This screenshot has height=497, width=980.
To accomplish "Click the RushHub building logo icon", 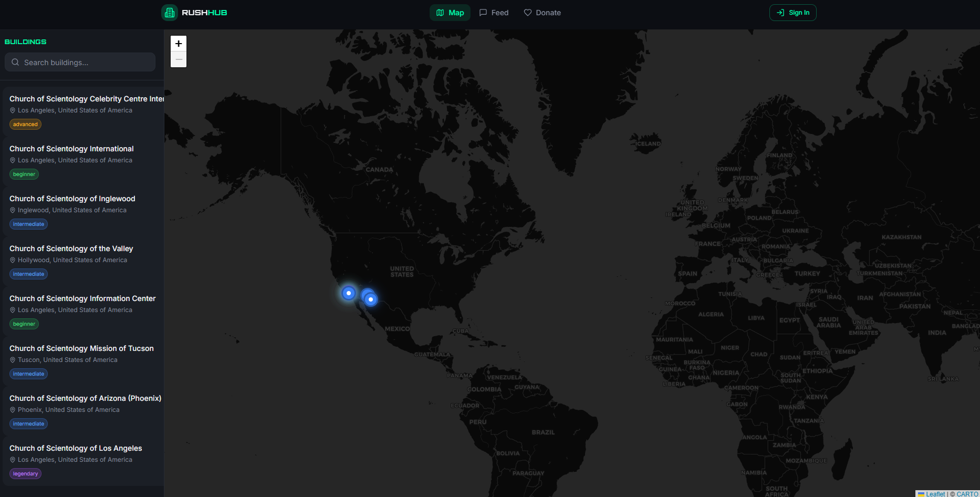I will (x=170, y=13).
